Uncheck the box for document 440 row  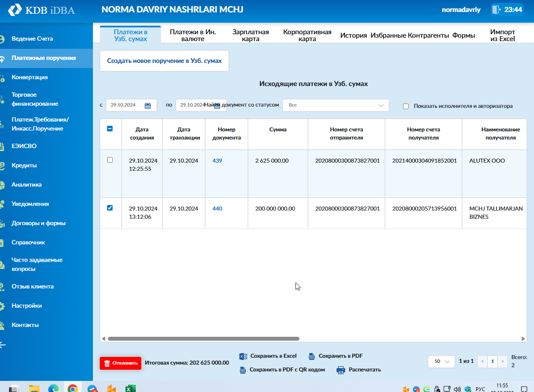point(110,208)
